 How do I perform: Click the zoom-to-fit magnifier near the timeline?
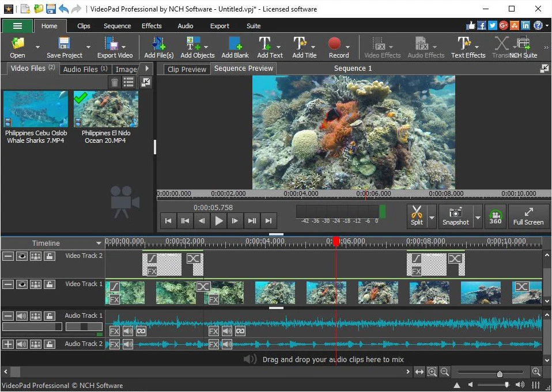tap(432, 372)
